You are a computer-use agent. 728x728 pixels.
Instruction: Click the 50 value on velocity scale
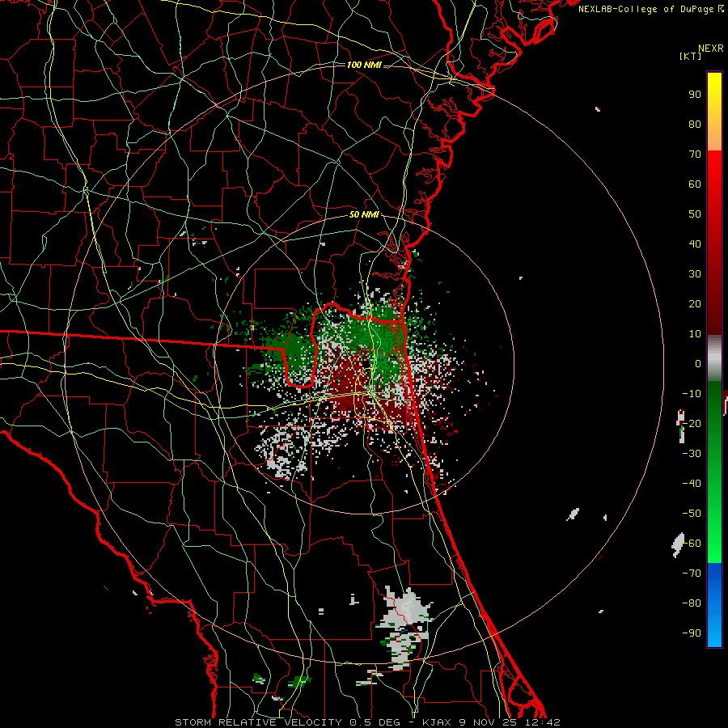[x=695, y=214]
